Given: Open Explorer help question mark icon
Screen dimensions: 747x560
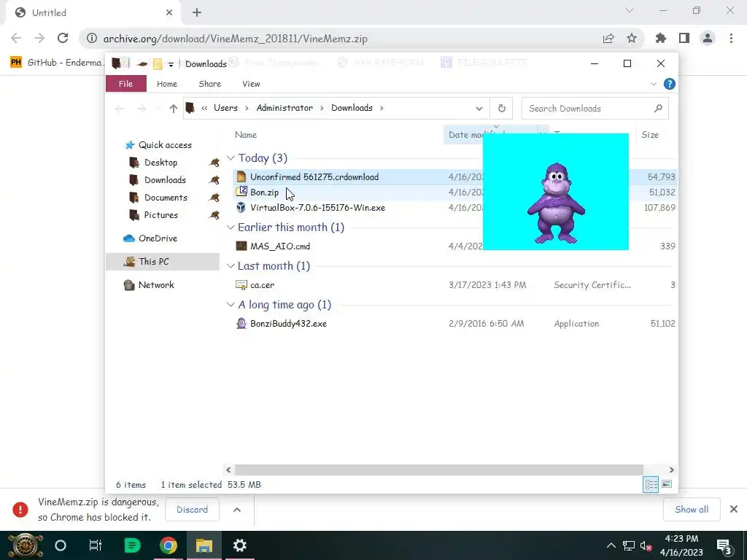Looking at the screenshot, I should (x=670, y=84).
